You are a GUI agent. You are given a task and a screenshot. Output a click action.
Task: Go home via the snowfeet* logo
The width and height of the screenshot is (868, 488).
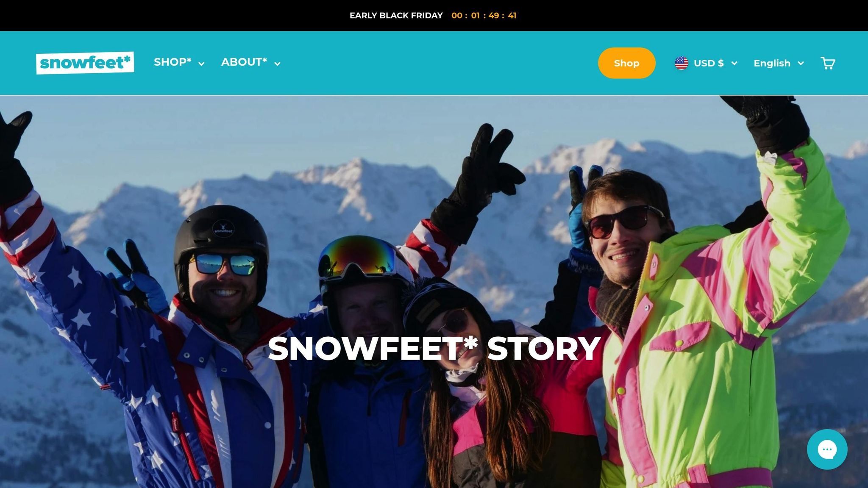click(85, 63)
